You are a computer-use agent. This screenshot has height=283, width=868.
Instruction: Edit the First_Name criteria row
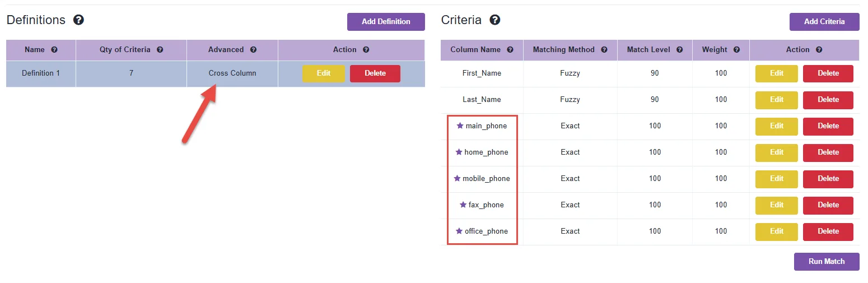pyautogui.click(x=777, y=73)
